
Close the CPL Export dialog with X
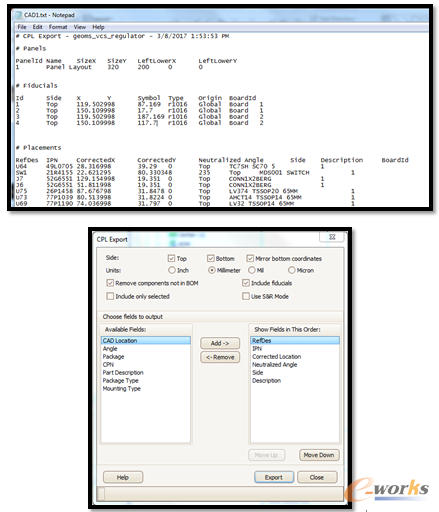(332, 237)
